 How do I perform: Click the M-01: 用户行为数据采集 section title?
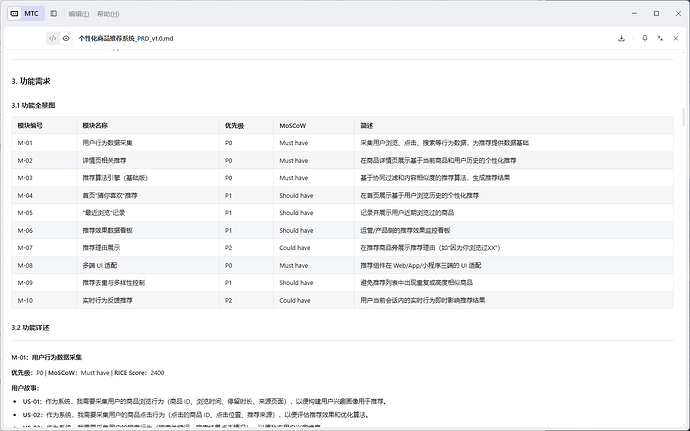point(47,357)
